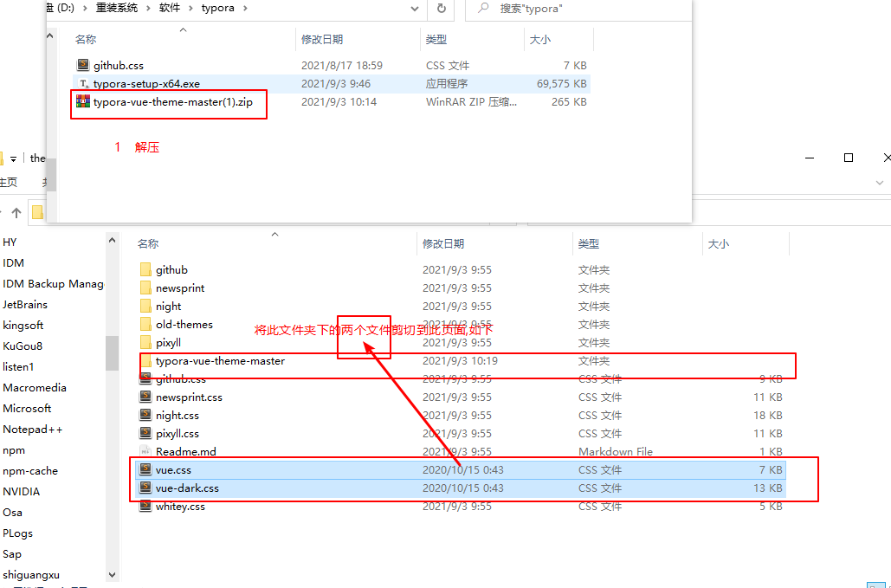
Task: Click the 主页 ribbon tab in themes window
Action: click(8, 183)
